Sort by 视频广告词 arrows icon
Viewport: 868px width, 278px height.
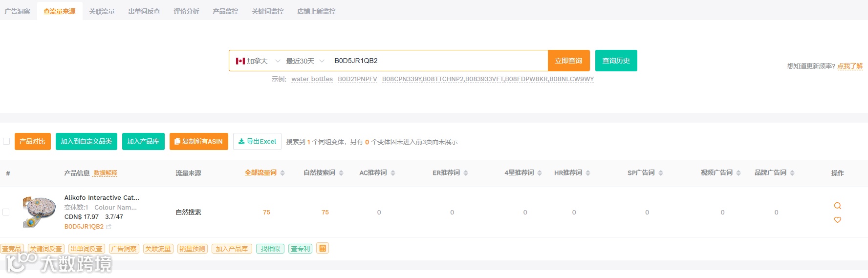(738, 173)
